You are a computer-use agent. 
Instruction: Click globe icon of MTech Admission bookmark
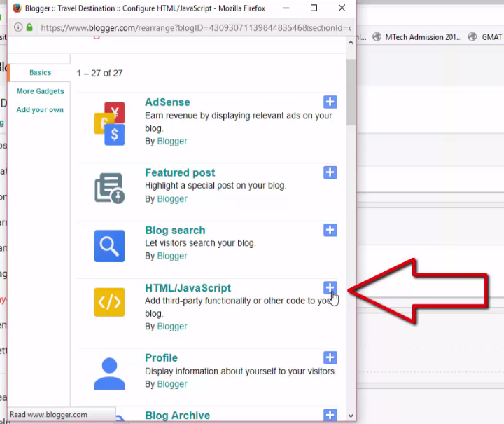(377, 37)
